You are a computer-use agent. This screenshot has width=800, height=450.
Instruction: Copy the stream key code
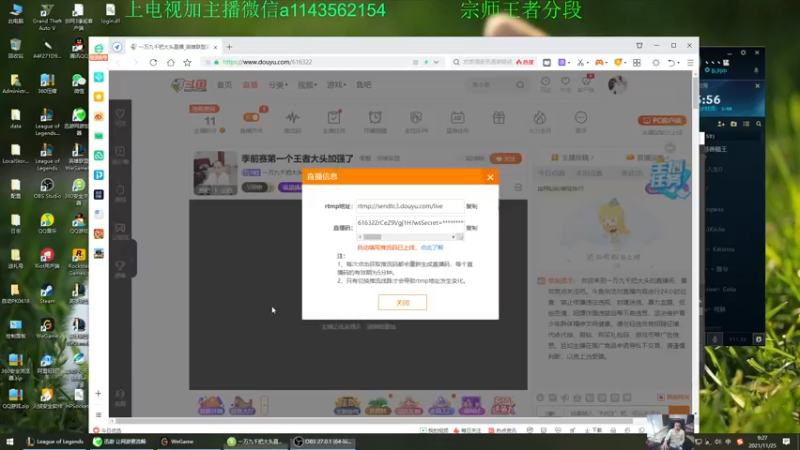471,228
